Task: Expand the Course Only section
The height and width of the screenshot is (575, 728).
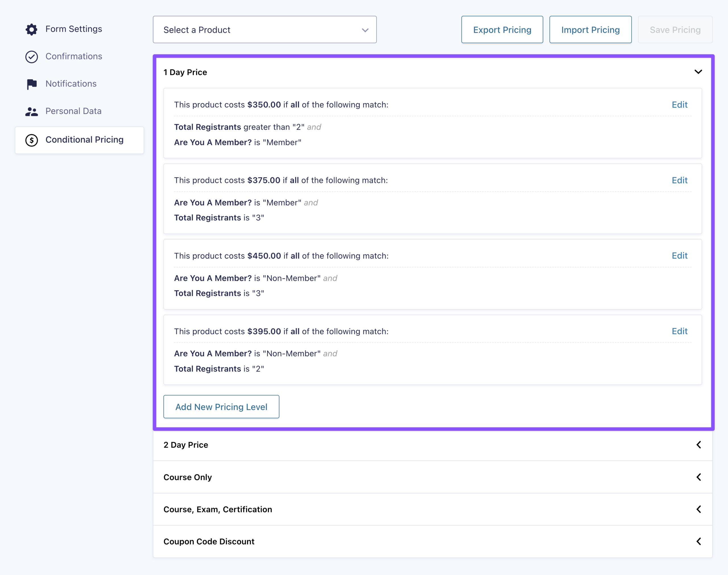Action: click(x=698, y=477)
